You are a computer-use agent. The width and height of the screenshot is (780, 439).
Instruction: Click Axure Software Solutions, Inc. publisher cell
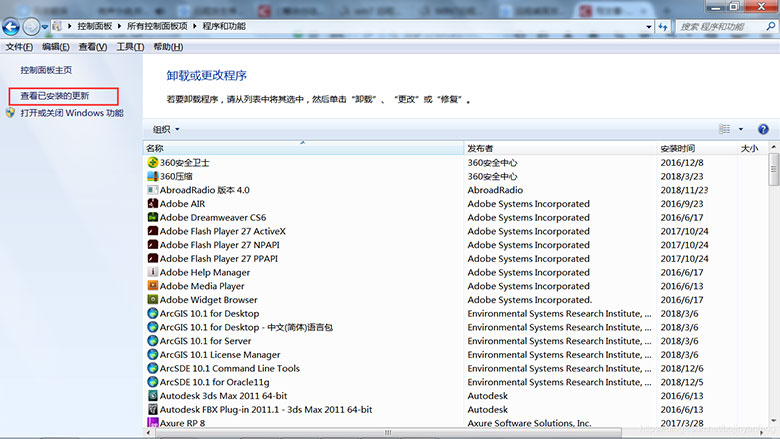[529, 423]
